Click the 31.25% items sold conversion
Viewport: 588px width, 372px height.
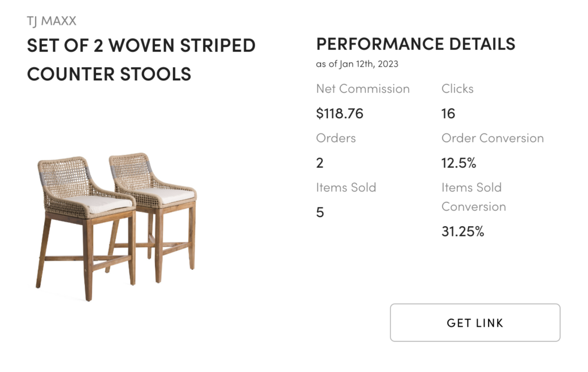click(x=462, y=231)
